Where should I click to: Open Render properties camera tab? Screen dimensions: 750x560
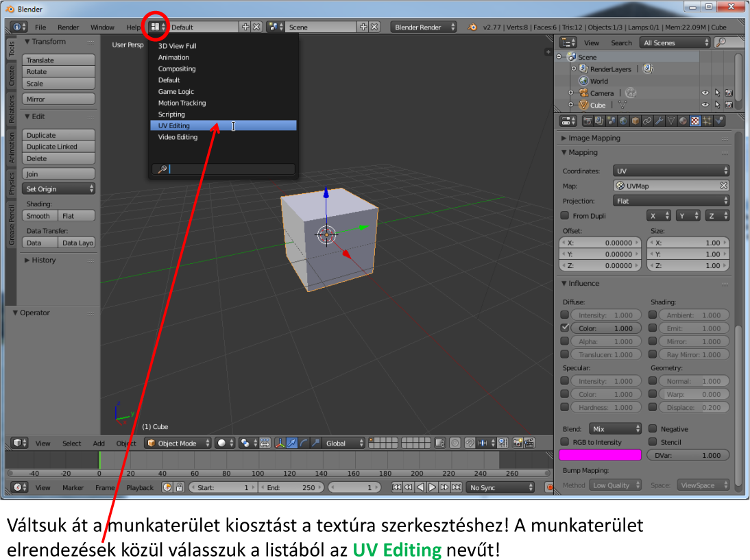point(587,121)
